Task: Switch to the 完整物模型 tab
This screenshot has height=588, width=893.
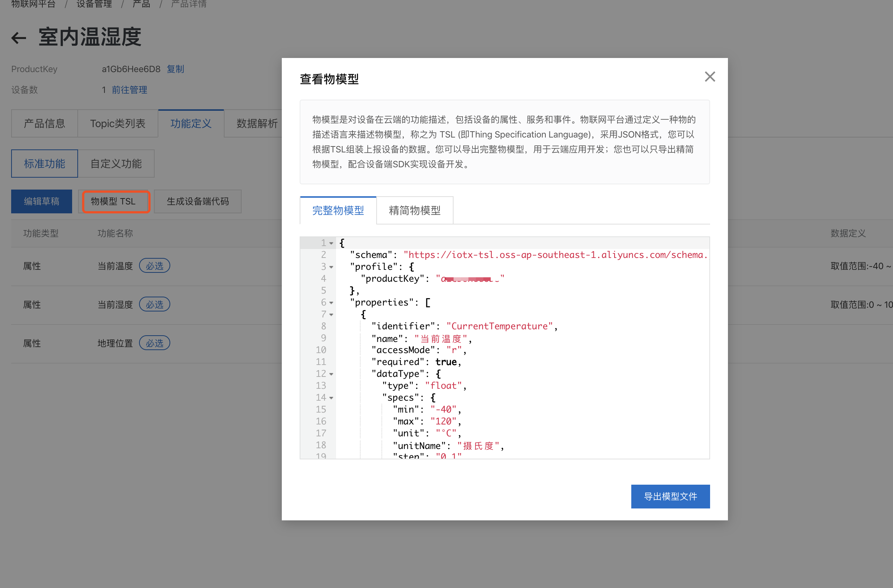Action: tap(338, 210)
